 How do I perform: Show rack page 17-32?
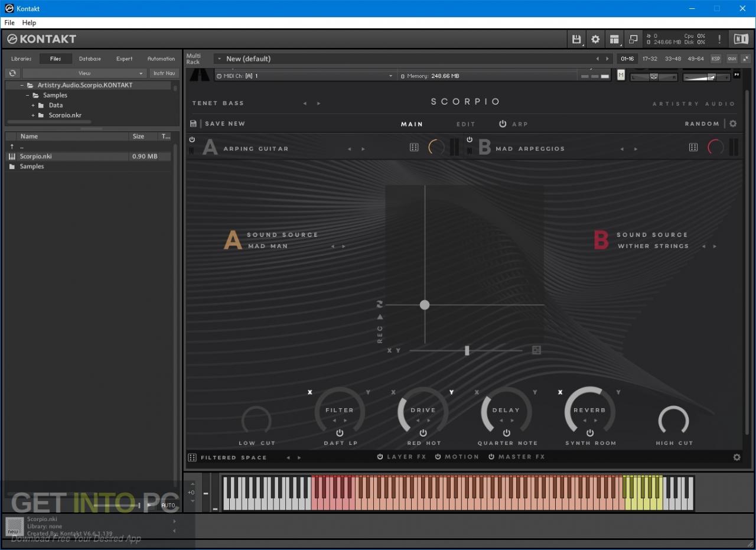[x=650, y=58]
